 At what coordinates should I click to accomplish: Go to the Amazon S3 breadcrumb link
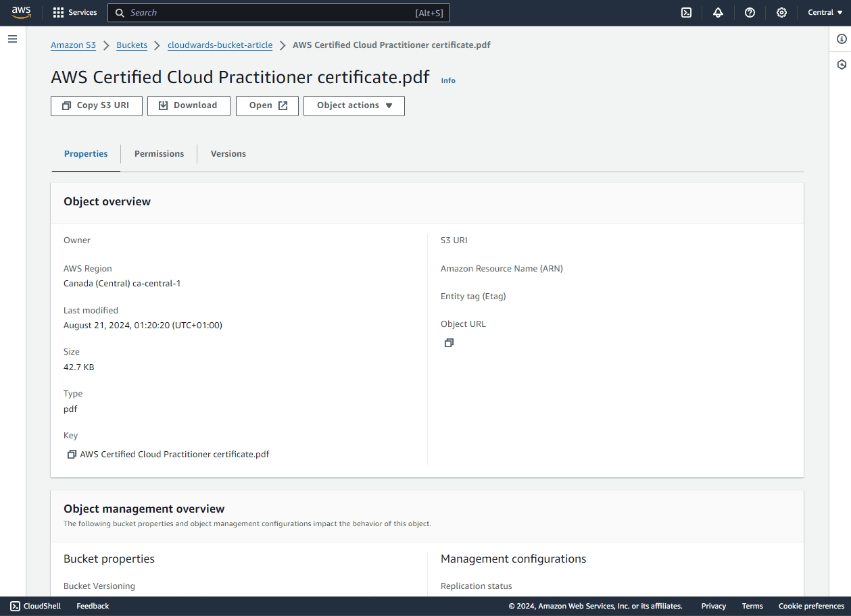click(x=73, y=45)
